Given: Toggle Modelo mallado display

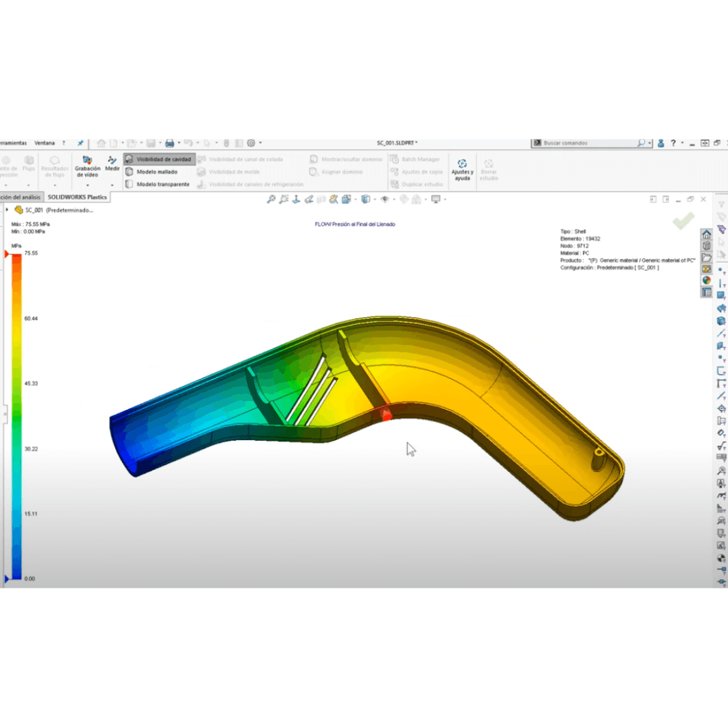Looking at the screenshot, I should pyautogui.click(x=152, y=172).
